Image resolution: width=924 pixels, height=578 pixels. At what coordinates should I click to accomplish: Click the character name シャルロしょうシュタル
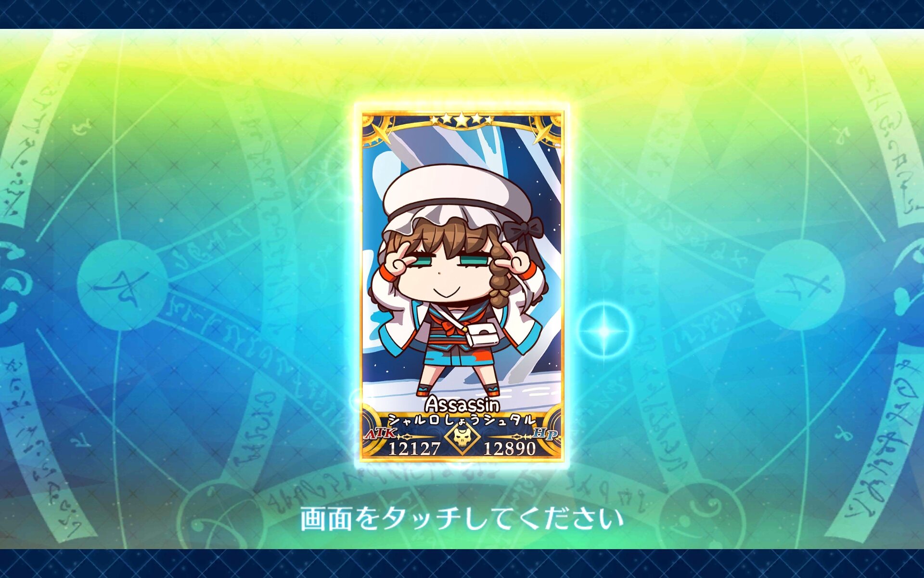coord(462,420)
